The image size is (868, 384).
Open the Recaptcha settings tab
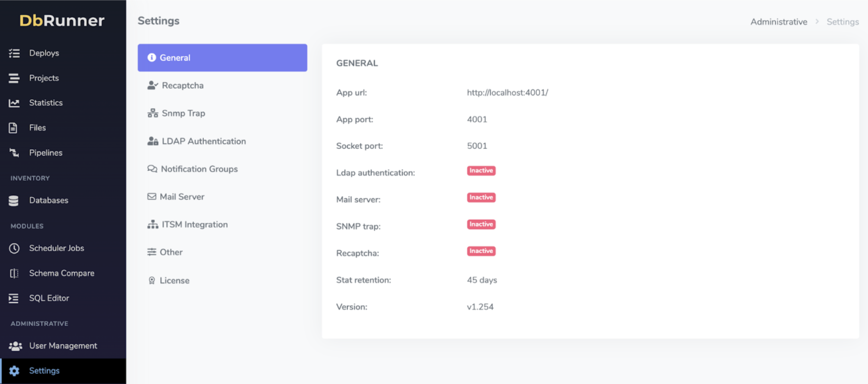(182, 86)
